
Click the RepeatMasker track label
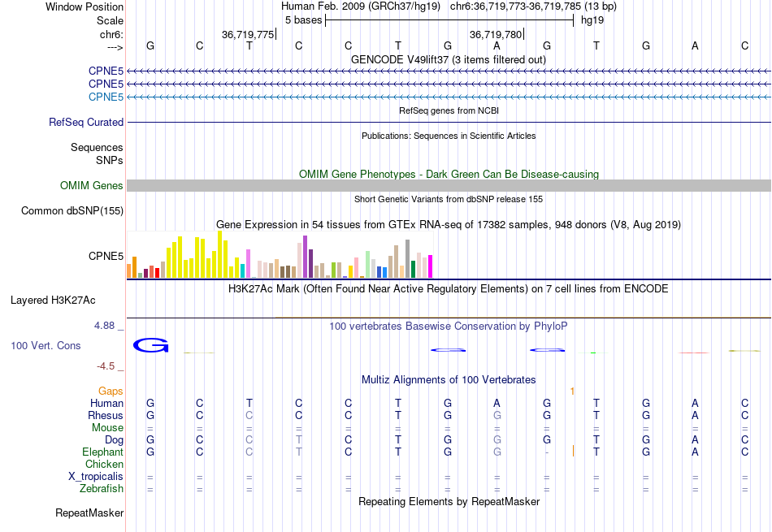89,513
